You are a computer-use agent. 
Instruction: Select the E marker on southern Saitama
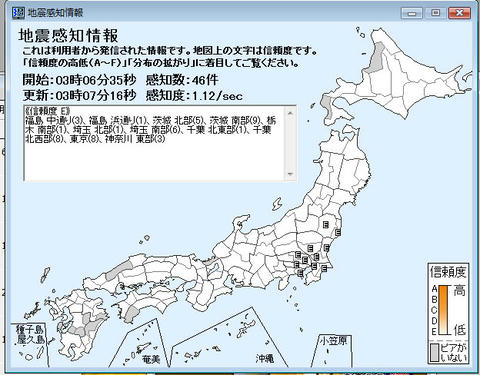pos(305,260)
